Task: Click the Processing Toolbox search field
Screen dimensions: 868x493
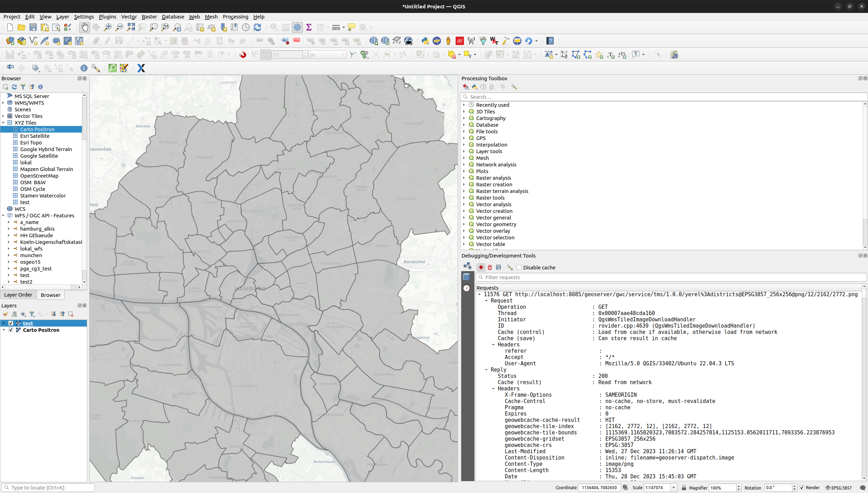Action: 664,97
